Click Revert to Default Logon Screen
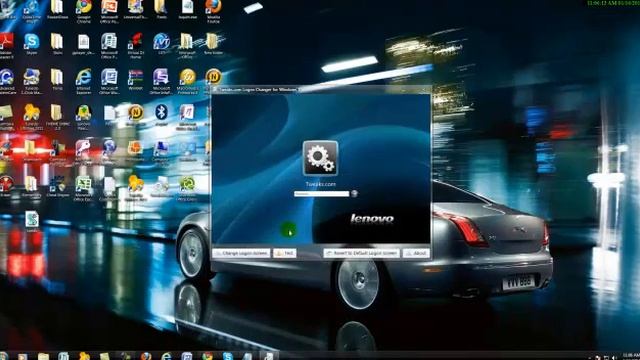The image size is (640, 360). (361, 253)
